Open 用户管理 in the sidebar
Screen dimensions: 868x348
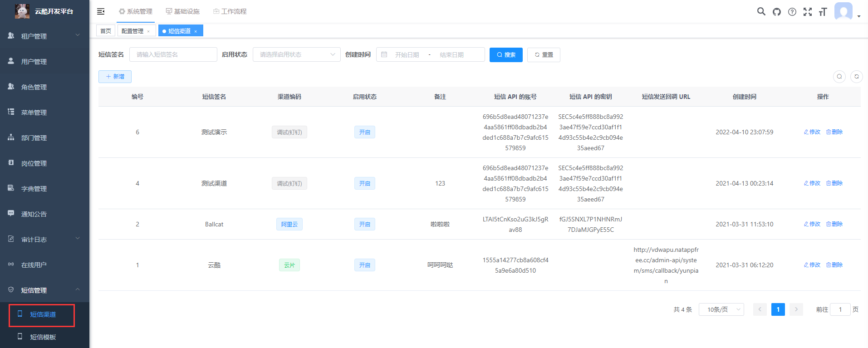pos(44,61)
